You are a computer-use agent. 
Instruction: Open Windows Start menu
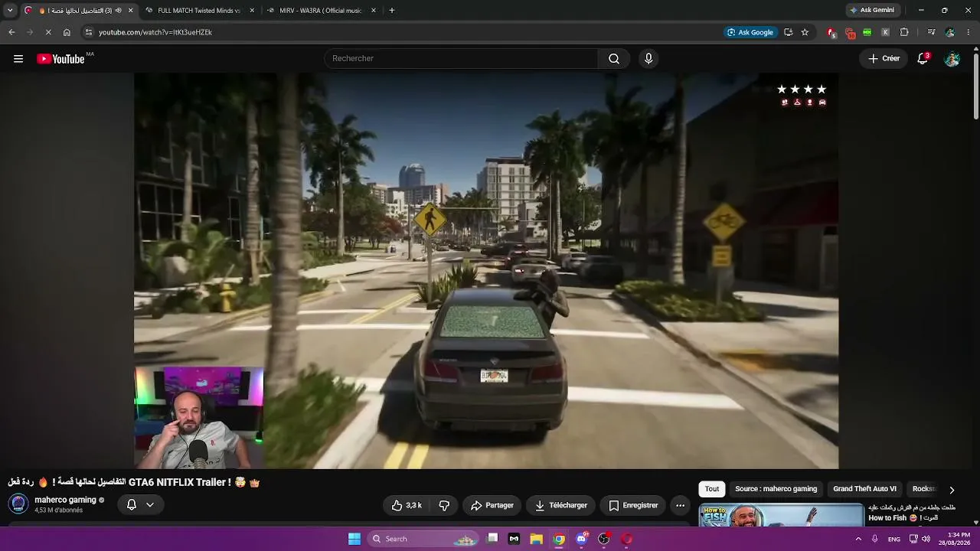[x=354, y=539]
